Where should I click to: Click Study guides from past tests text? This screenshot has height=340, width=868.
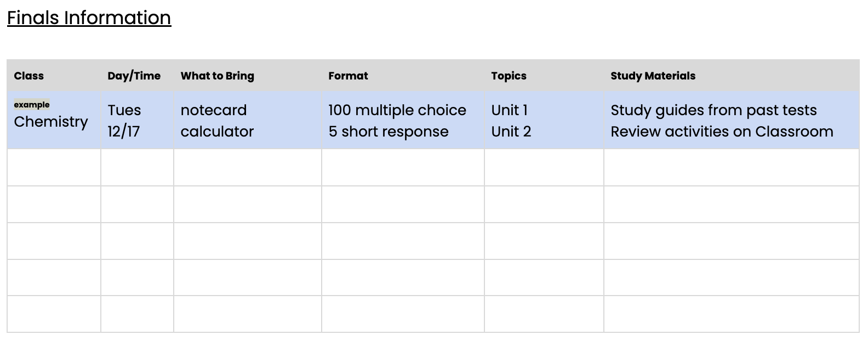[713, 110]
